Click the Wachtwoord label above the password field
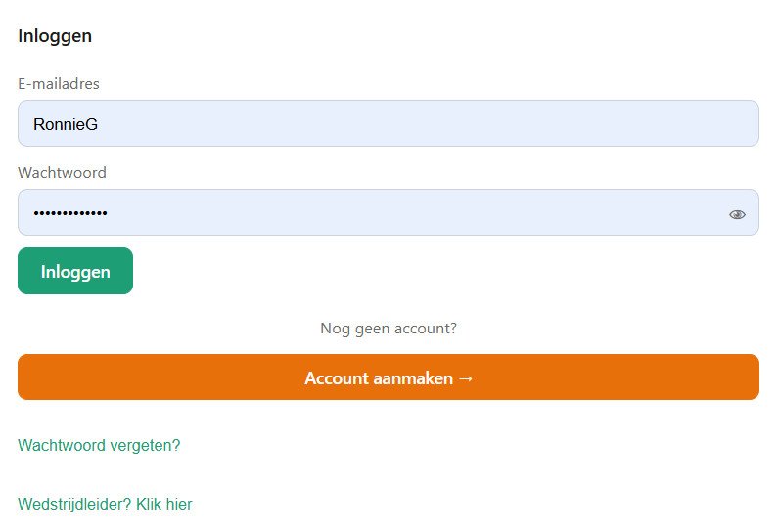 click(62, 173)
